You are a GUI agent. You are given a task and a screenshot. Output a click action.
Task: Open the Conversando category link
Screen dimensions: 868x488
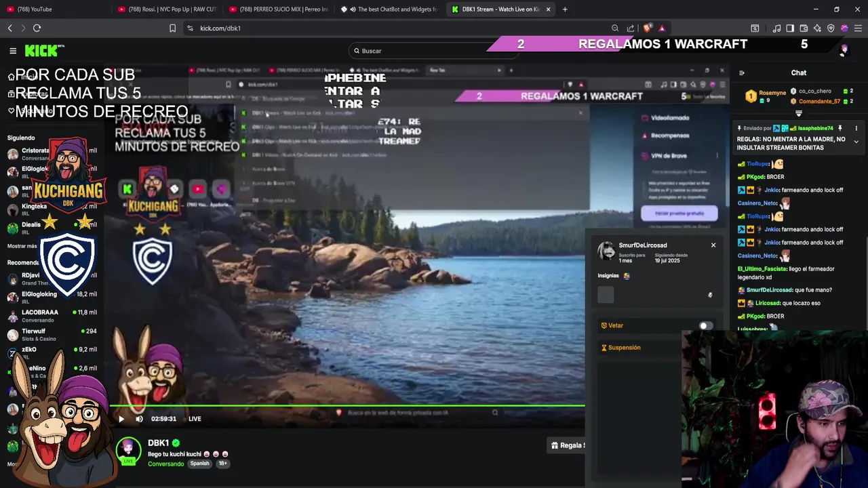[166, 464]
